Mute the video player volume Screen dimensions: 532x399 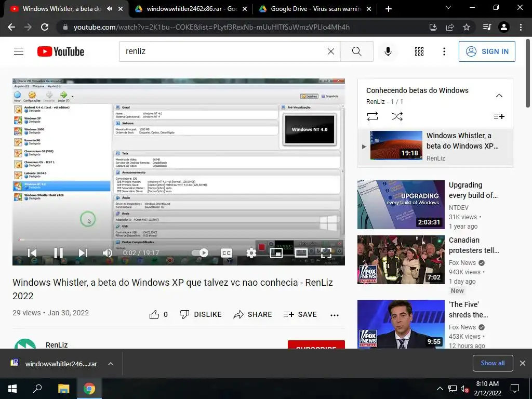pos(107,253)
